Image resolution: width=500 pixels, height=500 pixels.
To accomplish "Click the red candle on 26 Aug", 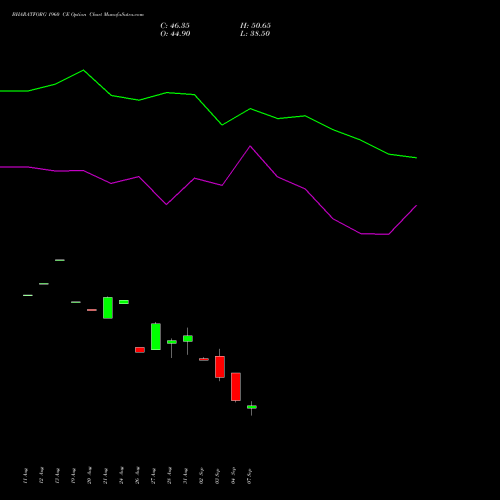I will (x=140, y=350).
